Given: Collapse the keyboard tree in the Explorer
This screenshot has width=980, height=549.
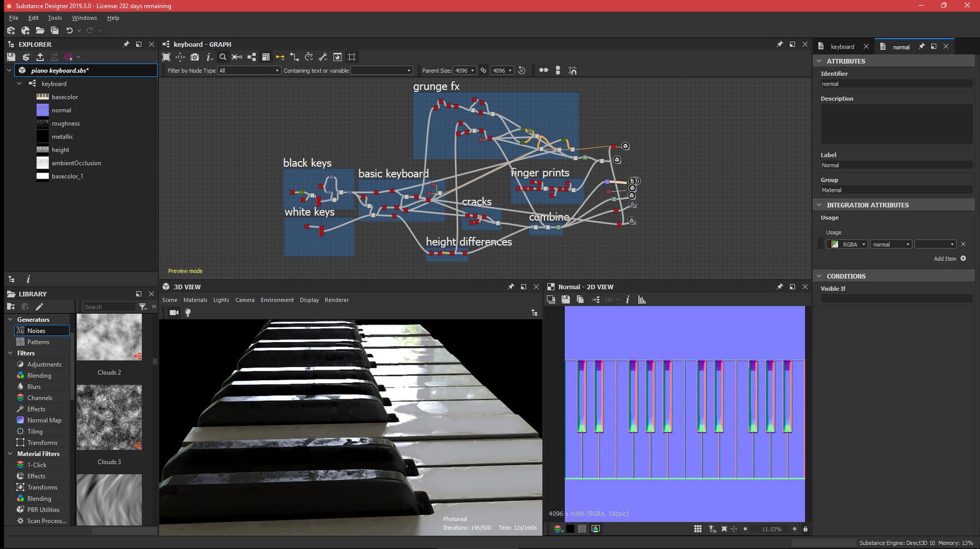Looking at the screenshot, I should click(x=20, y=83).
